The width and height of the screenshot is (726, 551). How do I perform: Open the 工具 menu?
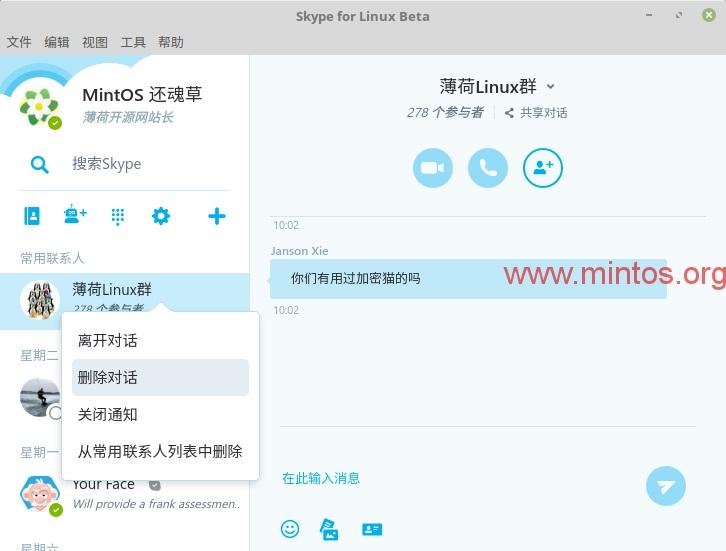(x=133, y=42)
